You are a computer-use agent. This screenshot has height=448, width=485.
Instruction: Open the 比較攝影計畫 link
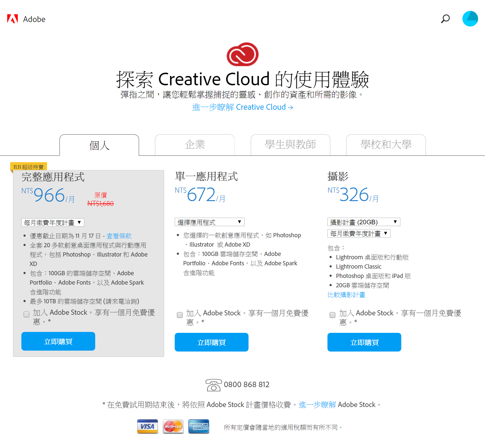[x=346, y=295]
